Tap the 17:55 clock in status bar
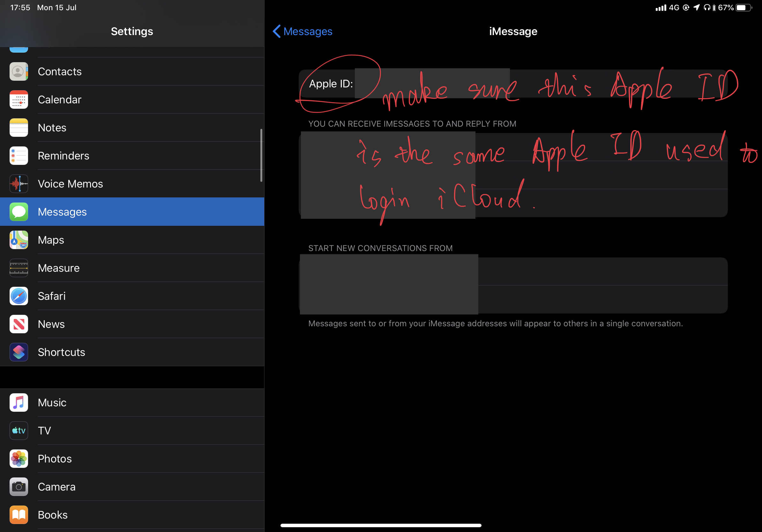This screenshot has width=762, height=532. [20, 8]
